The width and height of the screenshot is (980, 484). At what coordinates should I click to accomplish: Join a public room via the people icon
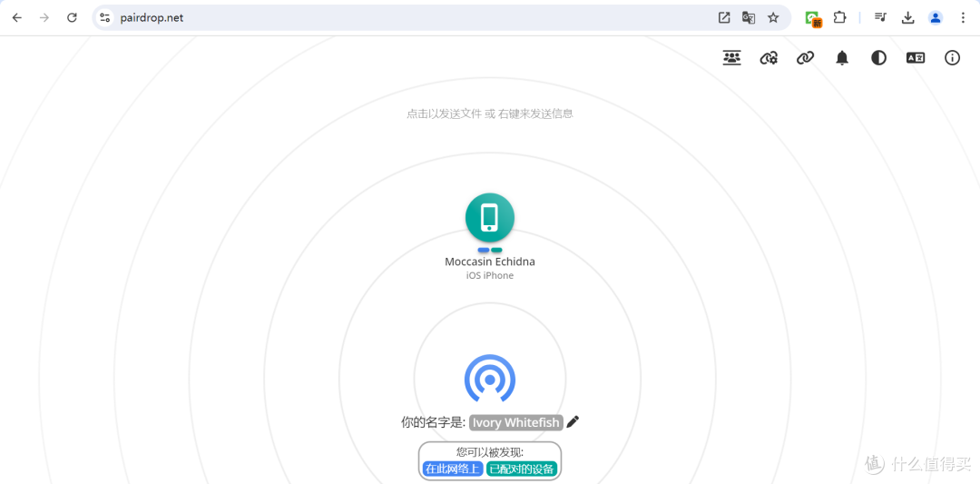click(x=731, y=58)
